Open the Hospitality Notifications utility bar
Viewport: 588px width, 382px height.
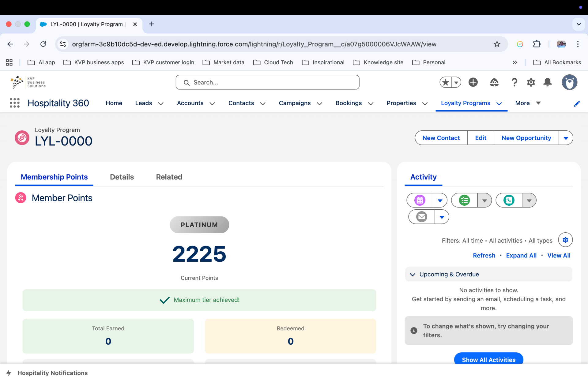coord(47,373)
